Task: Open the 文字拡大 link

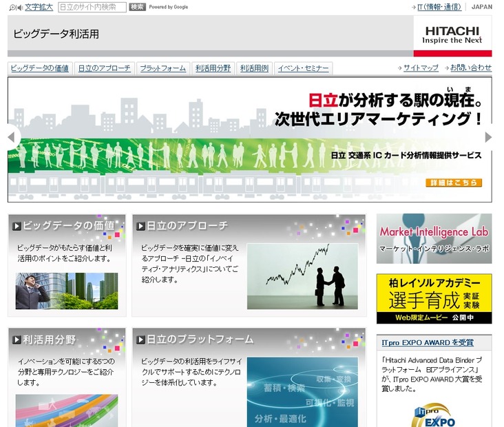Action: tap(39, 7)
